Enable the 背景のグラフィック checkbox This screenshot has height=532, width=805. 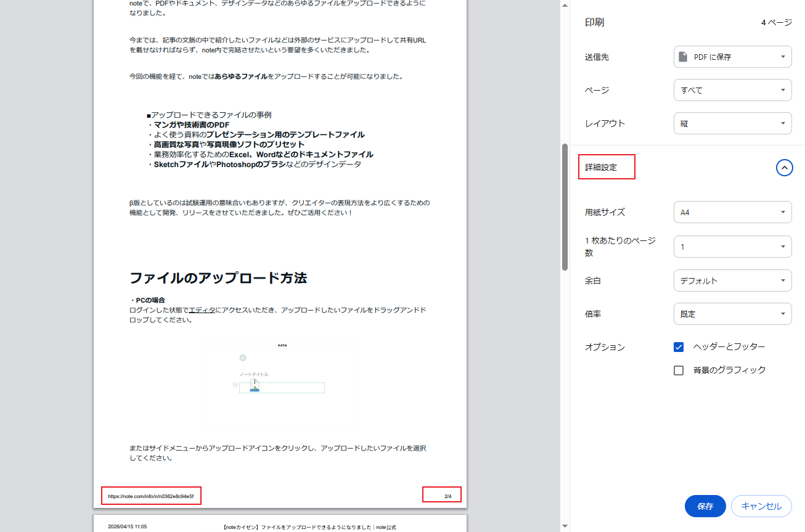point(678,370)
